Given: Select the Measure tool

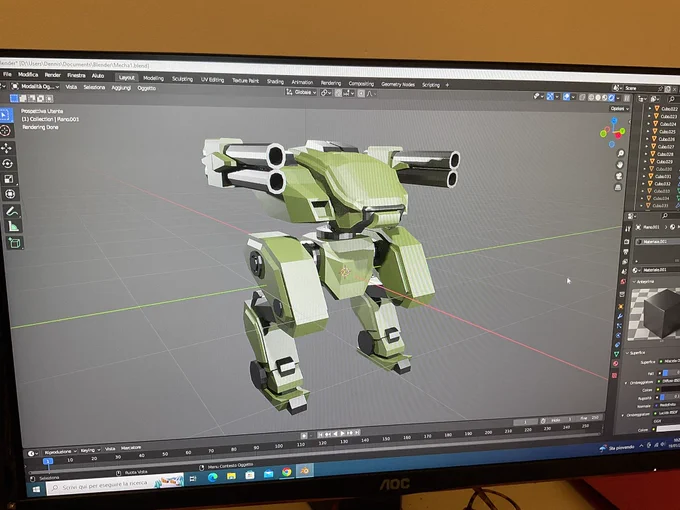Looking at the screenshot, I should [13, 226].
